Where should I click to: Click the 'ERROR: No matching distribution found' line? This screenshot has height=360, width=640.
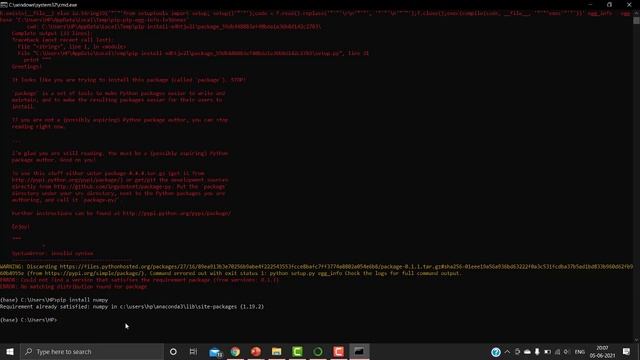coord(73,287)
